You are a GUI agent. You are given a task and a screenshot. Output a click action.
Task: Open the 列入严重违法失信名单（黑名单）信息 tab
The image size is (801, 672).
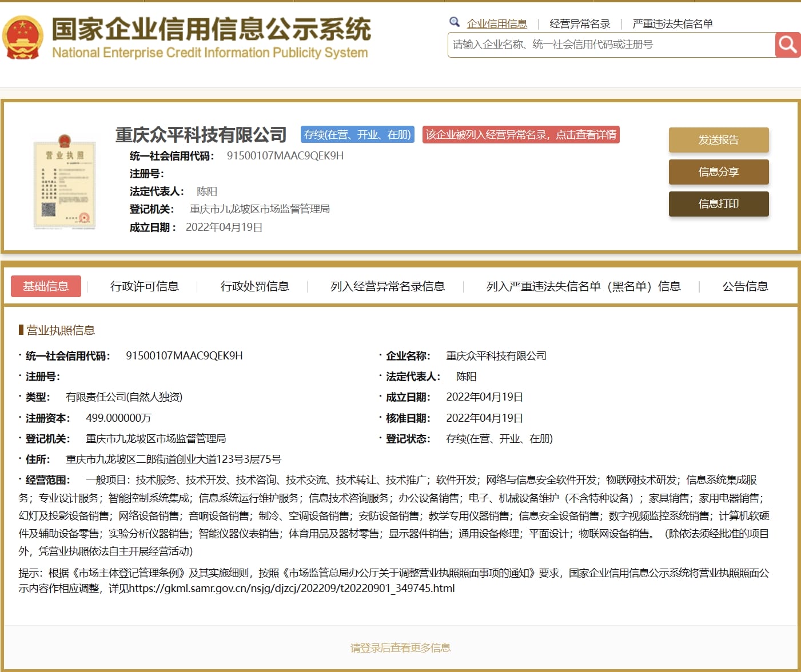pos(583,286)
